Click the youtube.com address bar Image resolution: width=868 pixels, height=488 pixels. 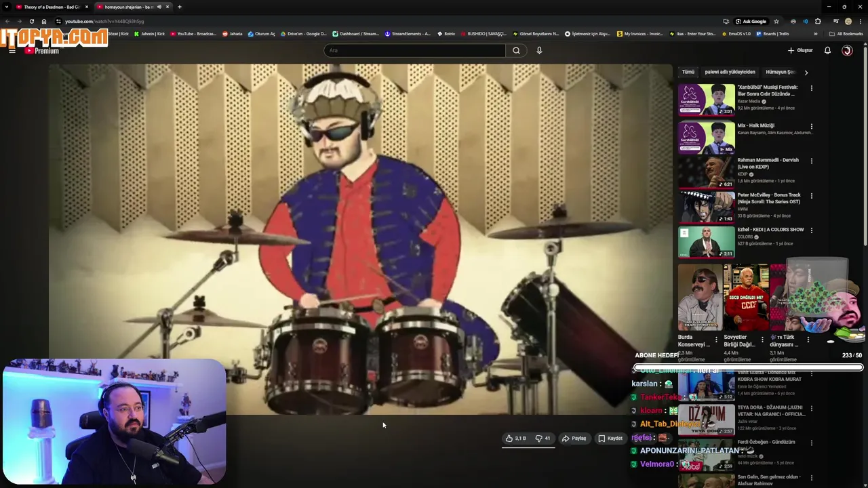[387, 21]
